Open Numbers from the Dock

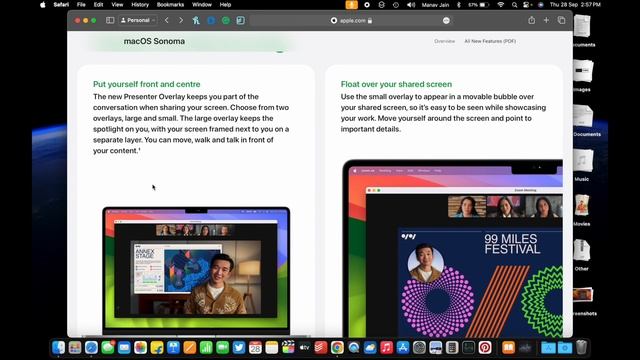206,347
